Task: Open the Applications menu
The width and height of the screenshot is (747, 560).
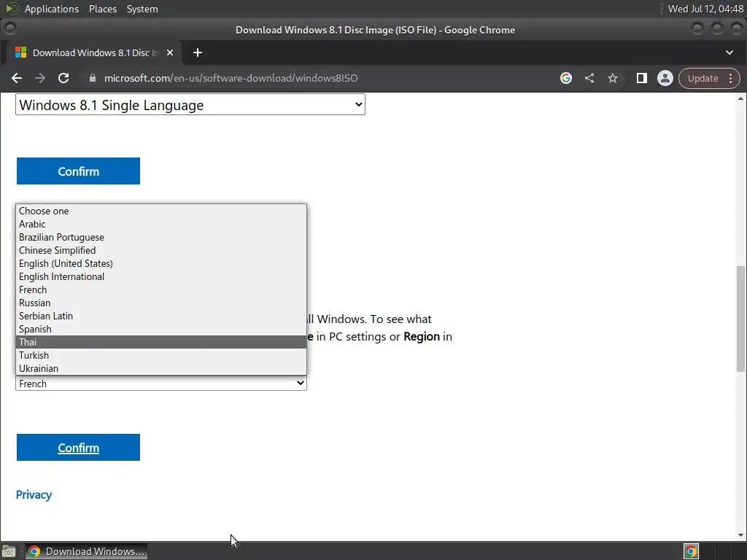Action: (x=52, y=9)
